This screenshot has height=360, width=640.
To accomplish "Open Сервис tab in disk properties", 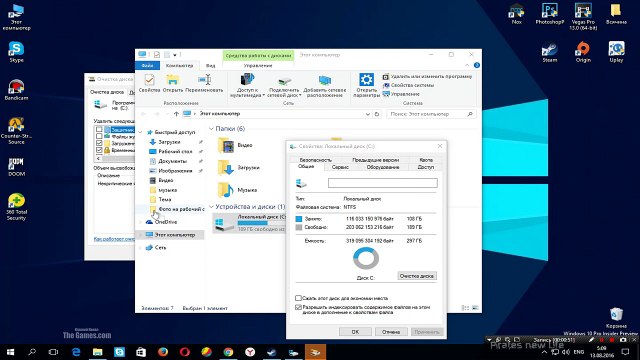I will (340, 167).
